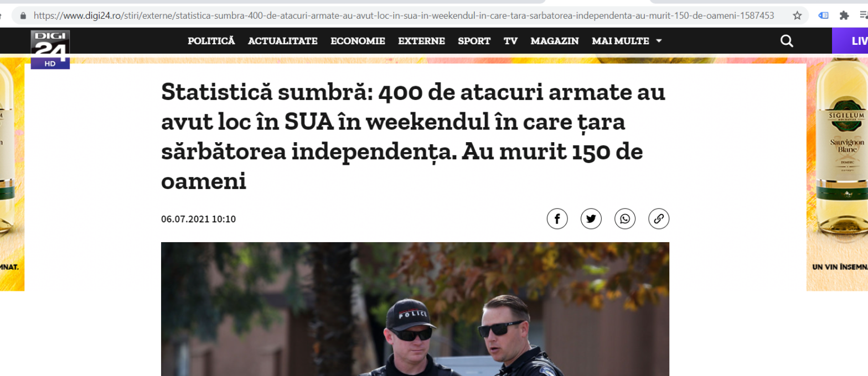The width and height of the screenshot is (868, 376).
Task: Expand the MAI MULTE dropdown menu
Action: pyautogui.click(x=627, y=41)
